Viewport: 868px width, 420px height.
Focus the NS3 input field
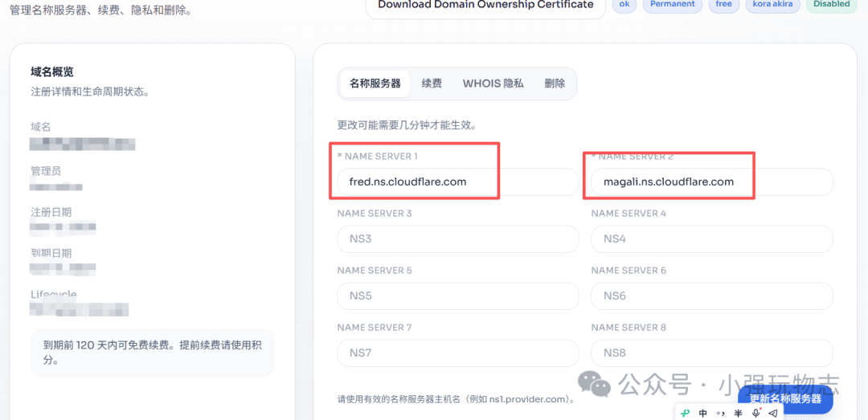458,239
